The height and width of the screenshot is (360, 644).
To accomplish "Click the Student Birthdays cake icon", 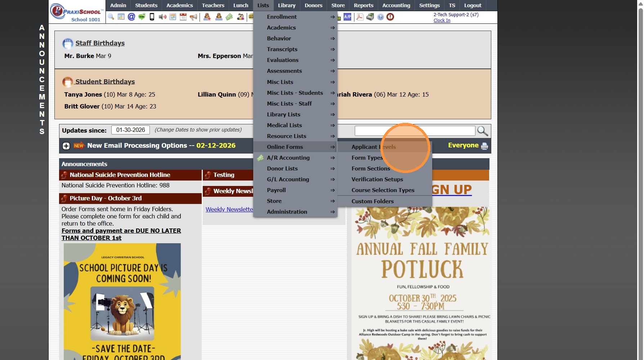I will (68, 82).
